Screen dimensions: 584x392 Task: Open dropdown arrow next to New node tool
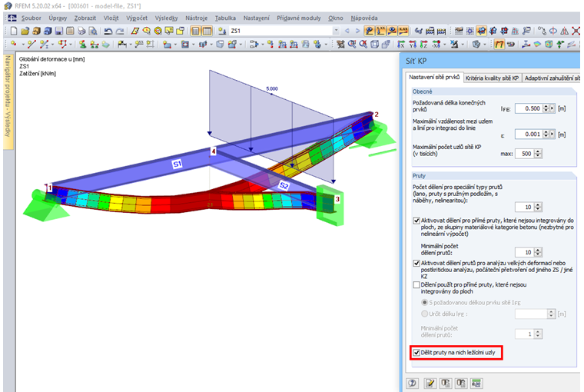pyautogui.click(x=23, y=45)
